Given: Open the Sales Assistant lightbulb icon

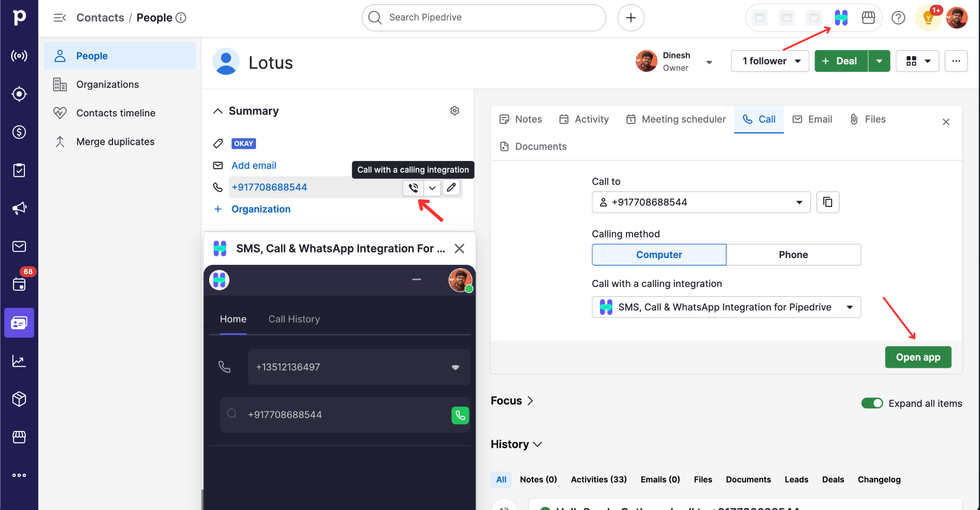Looking at the screenshot, I should pos(928,18).
